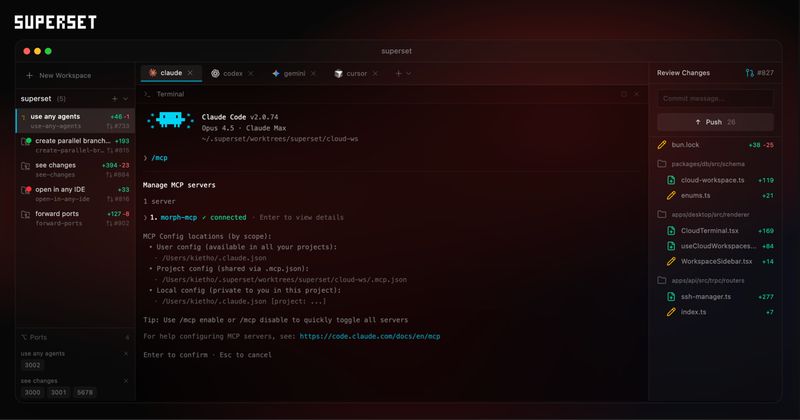Add a new agent tab with plus
Viewport: 800px width, 420px height.
[398, 73]
